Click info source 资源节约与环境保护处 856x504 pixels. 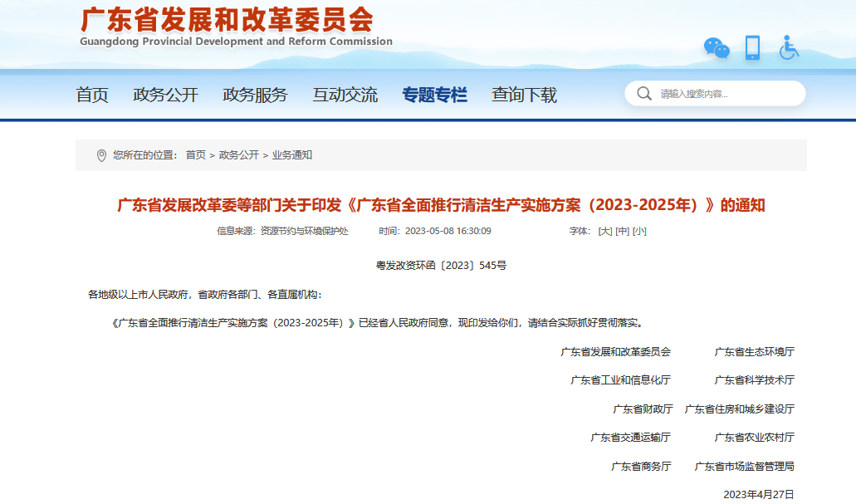(x=304, y=231)
